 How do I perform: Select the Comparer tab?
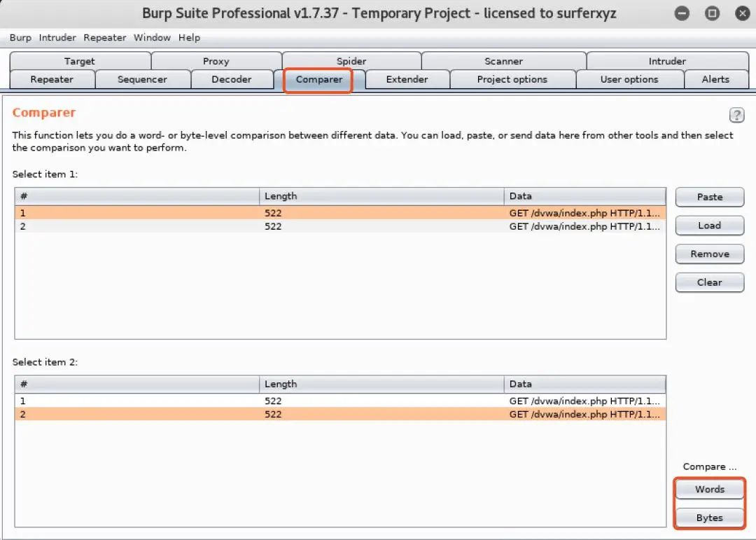coord(318,80)
